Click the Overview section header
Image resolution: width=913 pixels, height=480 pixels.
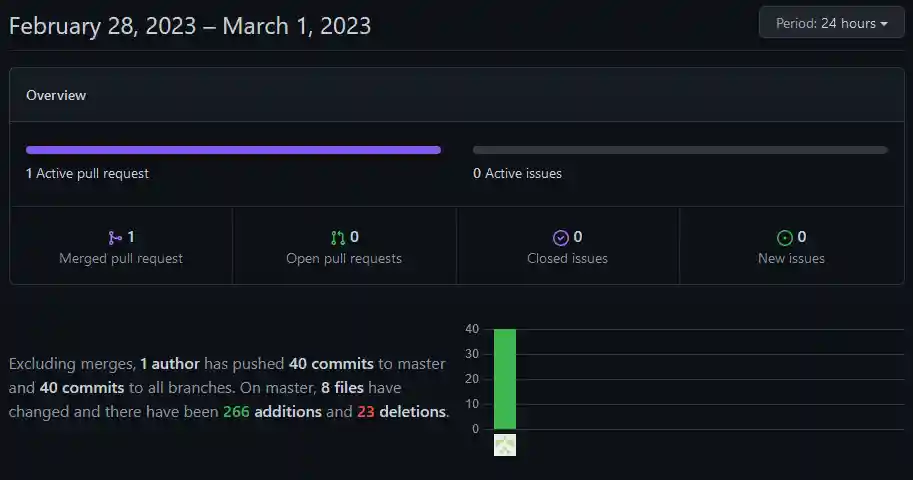[x=56, y=96]
